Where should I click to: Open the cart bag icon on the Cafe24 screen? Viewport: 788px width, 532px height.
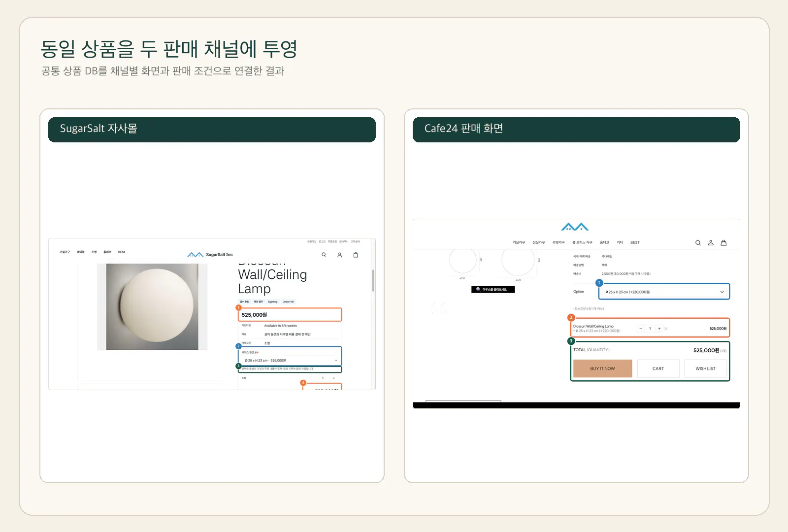point(723,243)
